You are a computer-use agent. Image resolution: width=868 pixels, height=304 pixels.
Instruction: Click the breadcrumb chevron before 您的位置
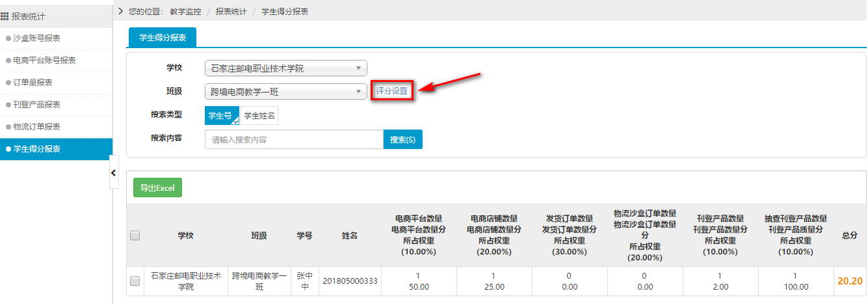121,11
